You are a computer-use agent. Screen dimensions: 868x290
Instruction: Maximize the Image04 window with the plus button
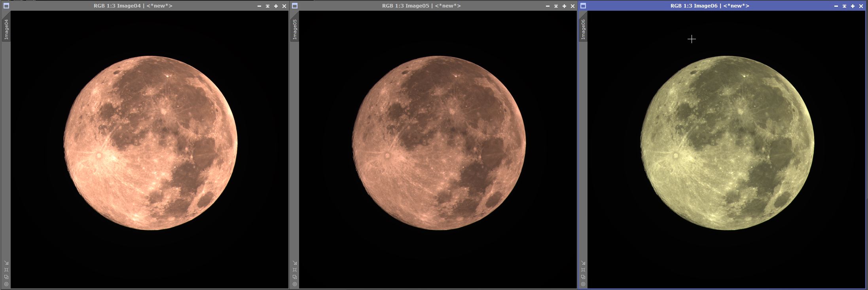point(276,6)
